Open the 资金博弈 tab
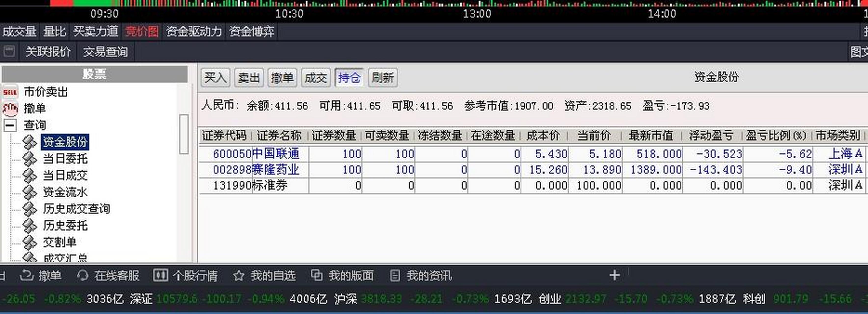This screenshot has height=314, width=868. point(252,31)
